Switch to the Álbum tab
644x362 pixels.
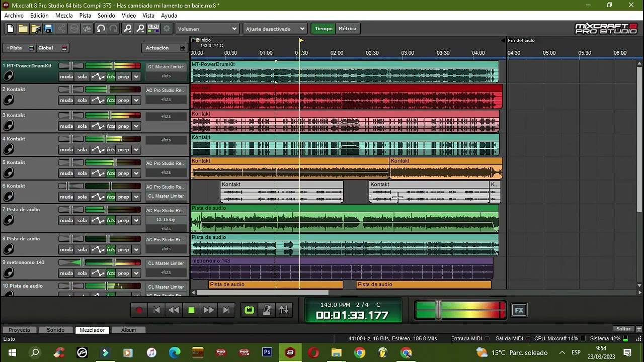click(128, 330)
